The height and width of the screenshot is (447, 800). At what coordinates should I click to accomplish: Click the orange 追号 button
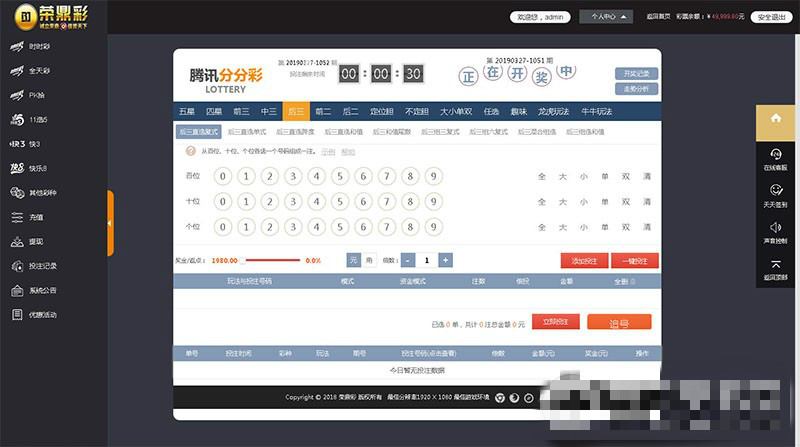pos(619,322)
